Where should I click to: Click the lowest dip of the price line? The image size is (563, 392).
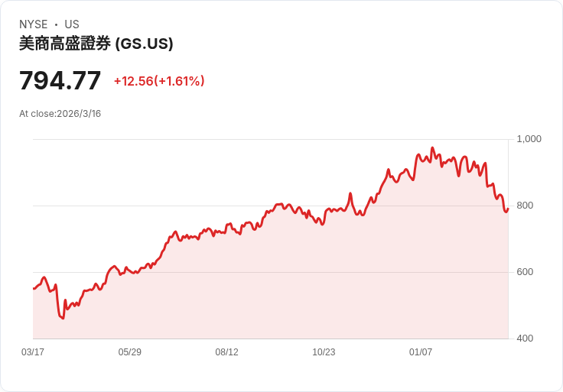point(63,319)
